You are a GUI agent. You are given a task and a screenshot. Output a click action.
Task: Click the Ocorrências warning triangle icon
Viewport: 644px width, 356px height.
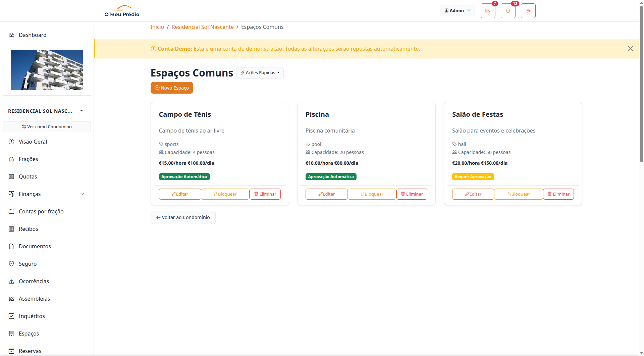point(11,281)
